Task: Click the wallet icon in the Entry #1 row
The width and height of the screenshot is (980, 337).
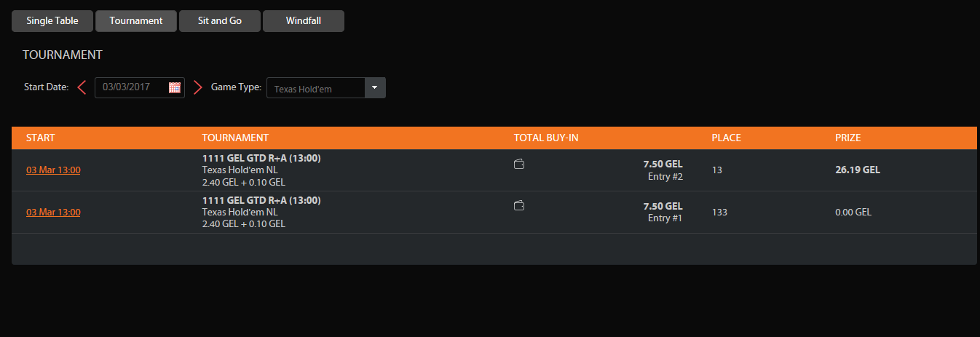Action: tap(519, 207)
